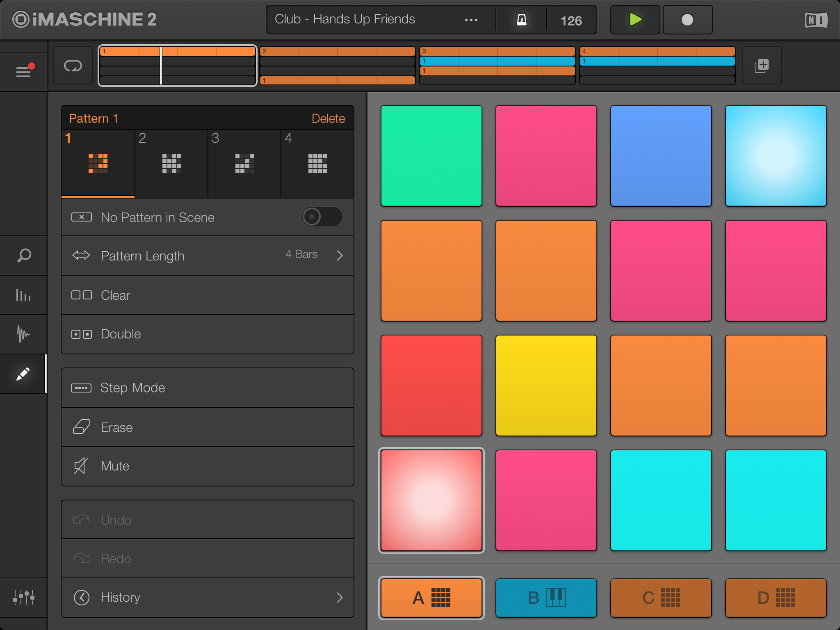Delete Pattern 1
The width and height of the screenshot is (840, 630).
pyautogui.click(x=328, y=119)
